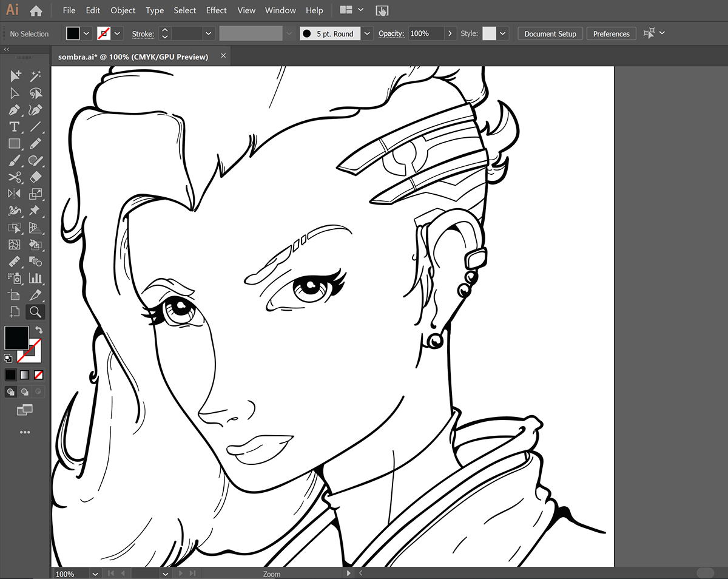Image resolution: width=728 pixels, height=579 pixels.
Task: Open the File menu
Action: click(x=69, y=10)
